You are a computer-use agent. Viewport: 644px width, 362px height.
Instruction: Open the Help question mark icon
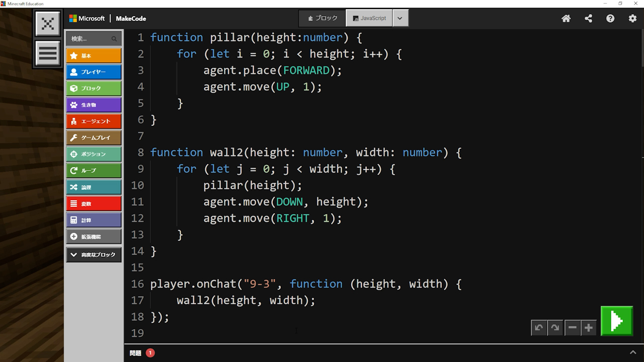610,19
